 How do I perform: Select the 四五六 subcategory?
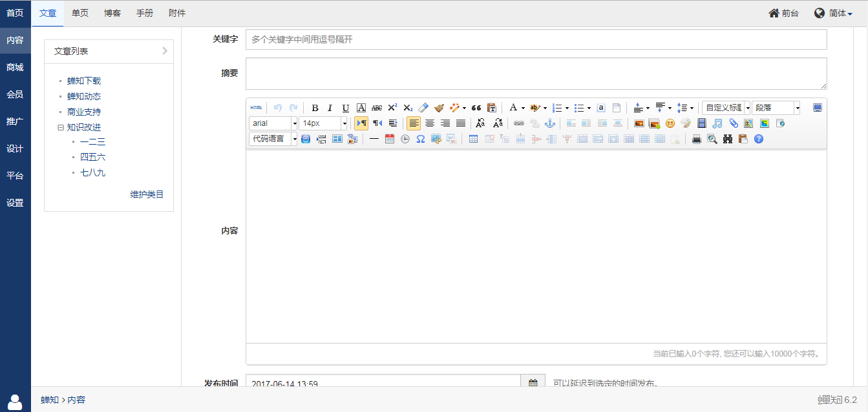click(x=92, y=157)
